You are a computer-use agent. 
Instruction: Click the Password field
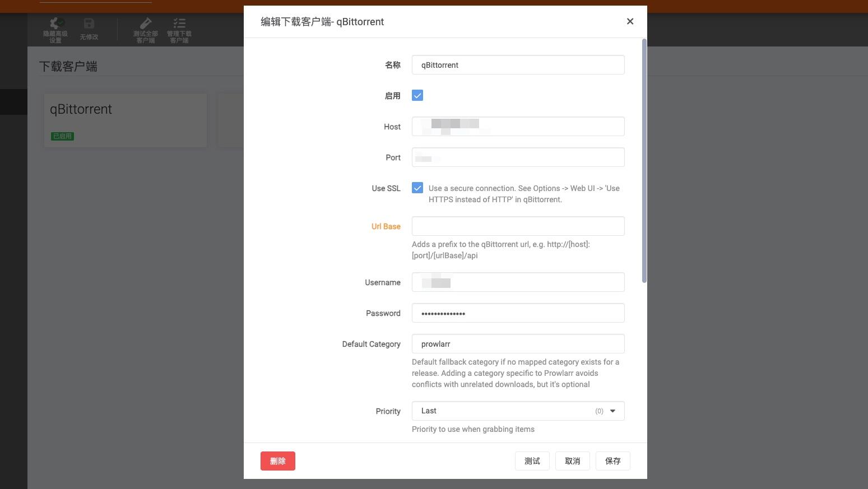pos(518,313)
